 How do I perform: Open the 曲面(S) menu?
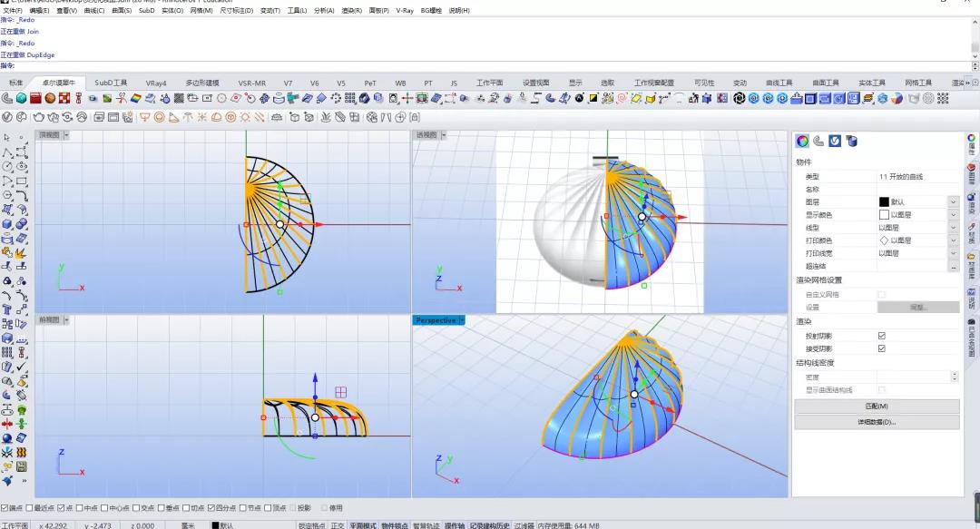pyautogui.click(x=122, y=11)
